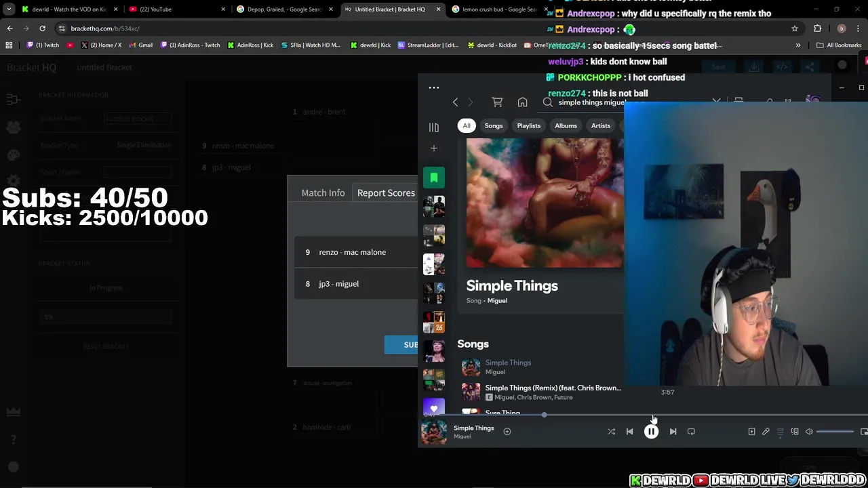The image size is (868, 488).
Task: Open the Apps grid in bookmarks bar
Action: coord(9,45)
